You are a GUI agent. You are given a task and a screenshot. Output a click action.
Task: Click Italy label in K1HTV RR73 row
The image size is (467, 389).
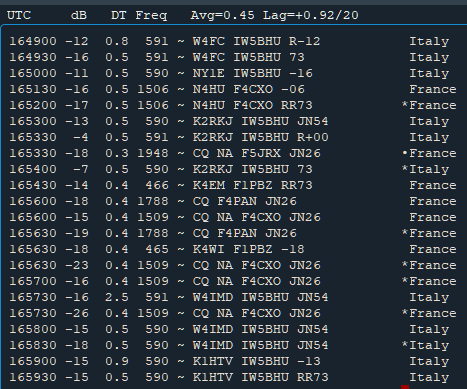[429, 377]
